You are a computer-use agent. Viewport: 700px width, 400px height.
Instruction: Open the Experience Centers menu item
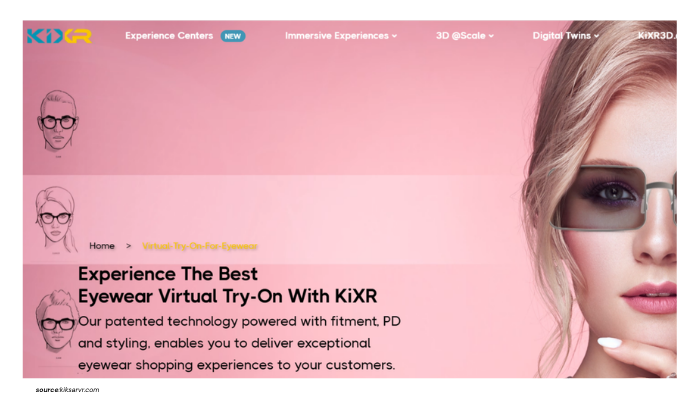(169, 36)
